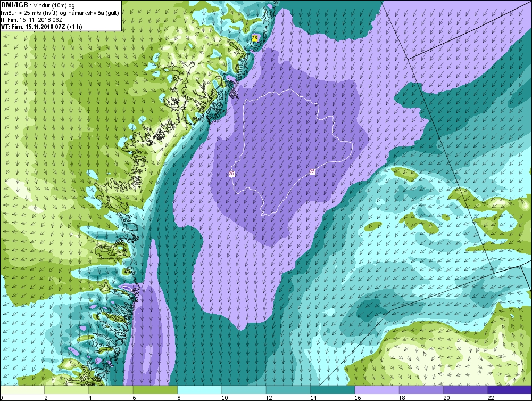The width and height of the screenshot is (532, 401).
Task: Pick the 8–10 m/s light cyan legend swatch
Action: tap(199, 390)
